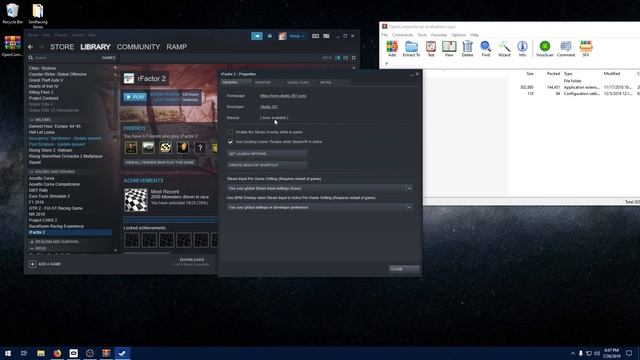Open the Windows Start menu

[x=8, y=353]
